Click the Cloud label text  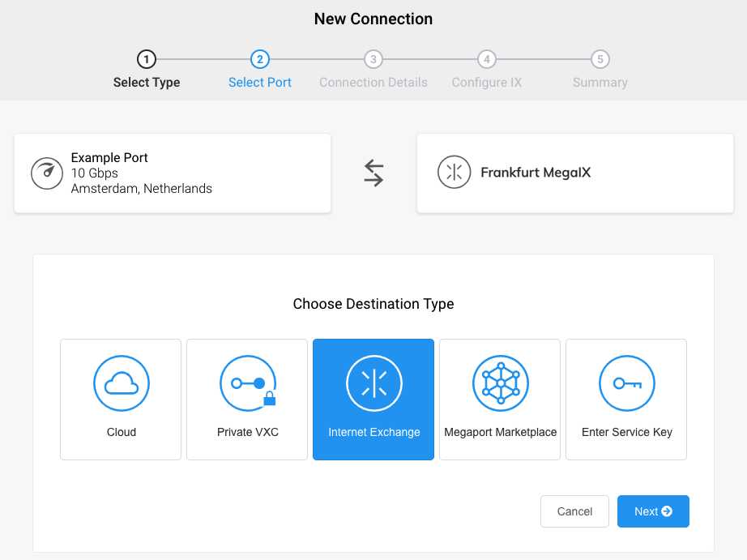tap(122, 432)
